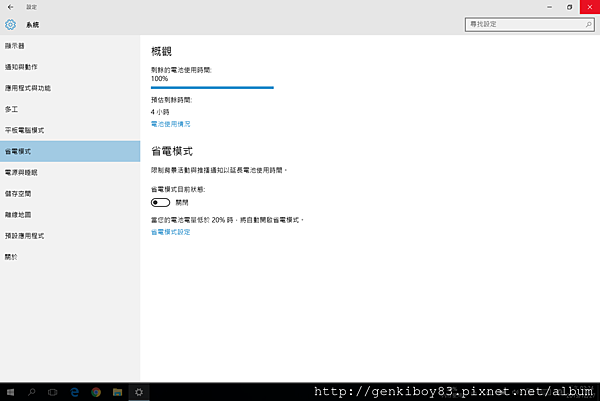Select 預設應用程式 in the sidebar
The image size is (600, 401).
click(70, 236)
